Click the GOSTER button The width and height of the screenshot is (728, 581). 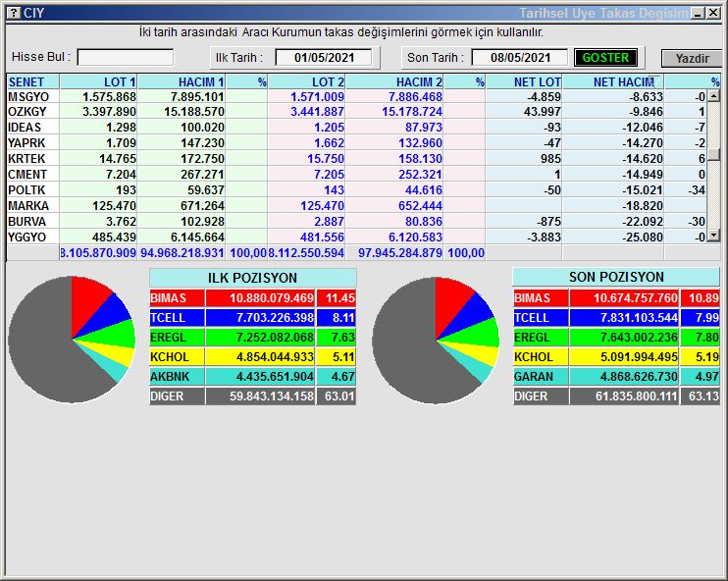click(605, 58)
